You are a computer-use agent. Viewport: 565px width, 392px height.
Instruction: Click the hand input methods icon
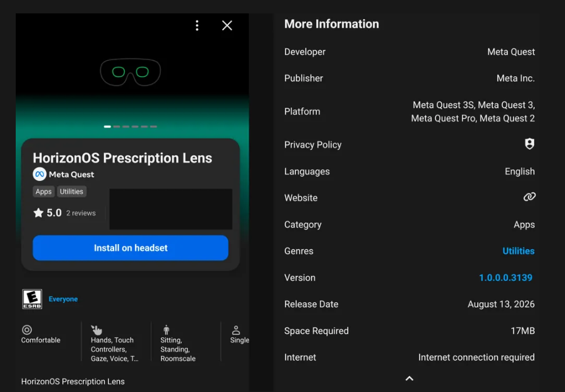click(x=96, y=330)
